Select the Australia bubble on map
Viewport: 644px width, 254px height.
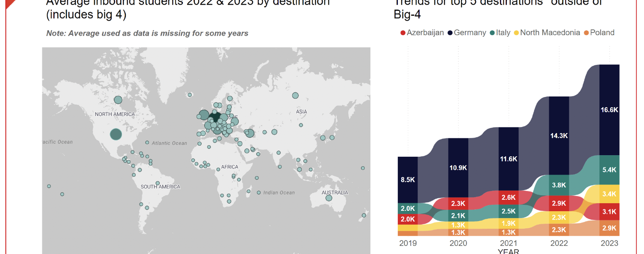click(329, 198)
